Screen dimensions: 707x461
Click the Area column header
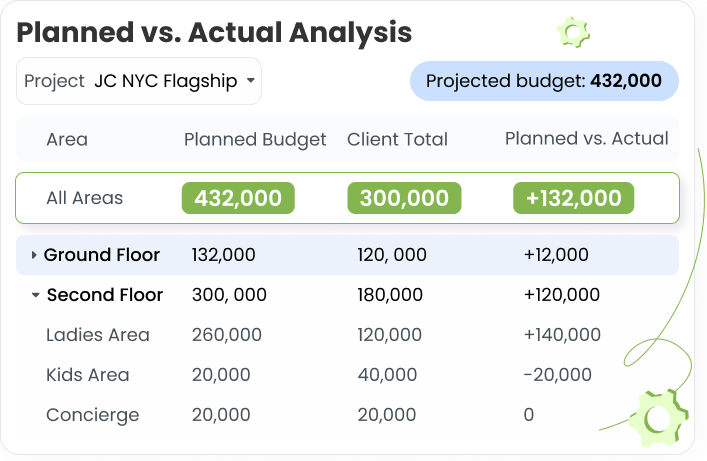tap(67, 139)
